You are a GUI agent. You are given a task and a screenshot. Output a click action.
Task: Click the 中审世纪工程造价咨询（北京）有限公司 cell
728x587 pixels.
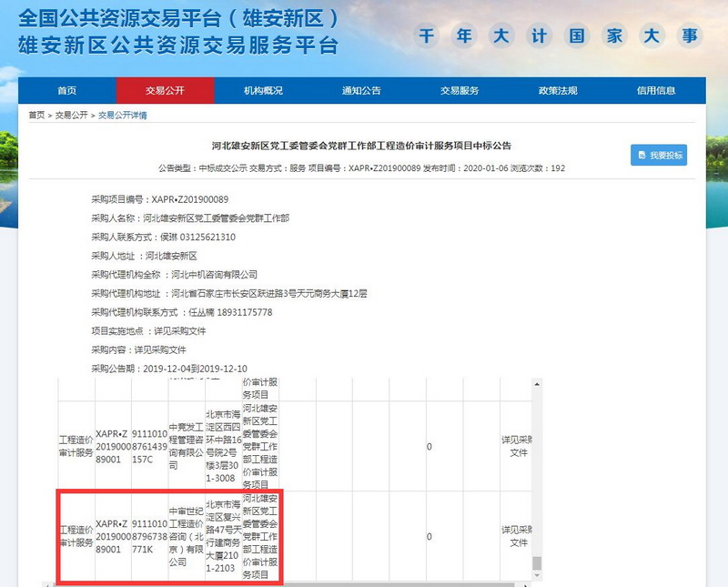187,536
